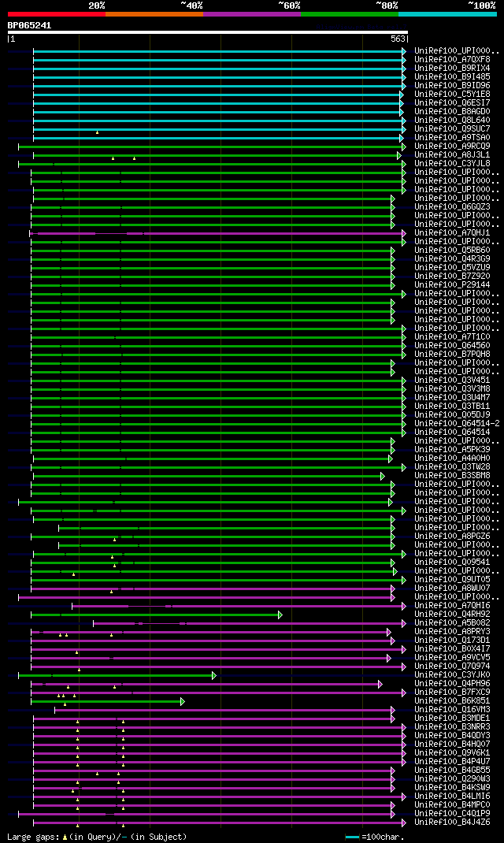
Task: Select hit UniRef100_B7PQH8
Action: pyautogui.click(x=452, y=355)
